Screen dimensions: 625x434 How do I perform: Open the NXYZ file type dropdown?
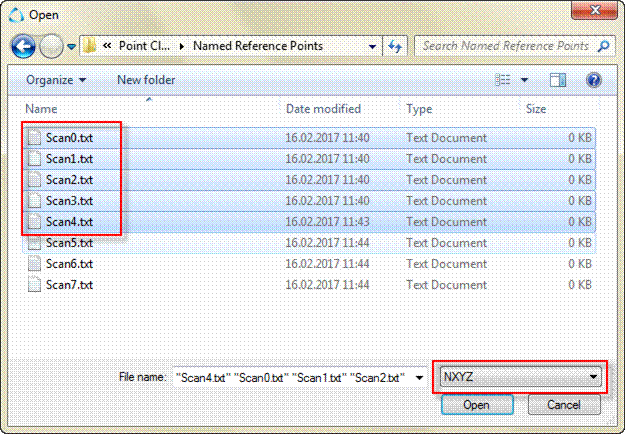coord(521,377)
